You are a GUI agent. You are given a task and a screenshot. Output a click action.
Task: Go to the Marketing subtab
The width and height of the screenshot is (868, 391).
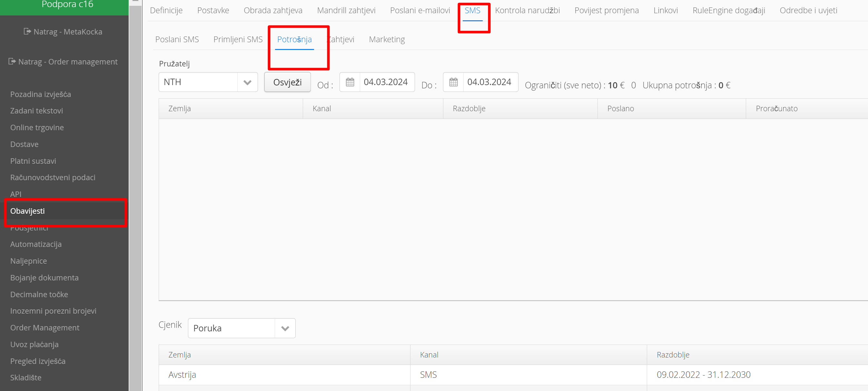(x=387, y=39)
